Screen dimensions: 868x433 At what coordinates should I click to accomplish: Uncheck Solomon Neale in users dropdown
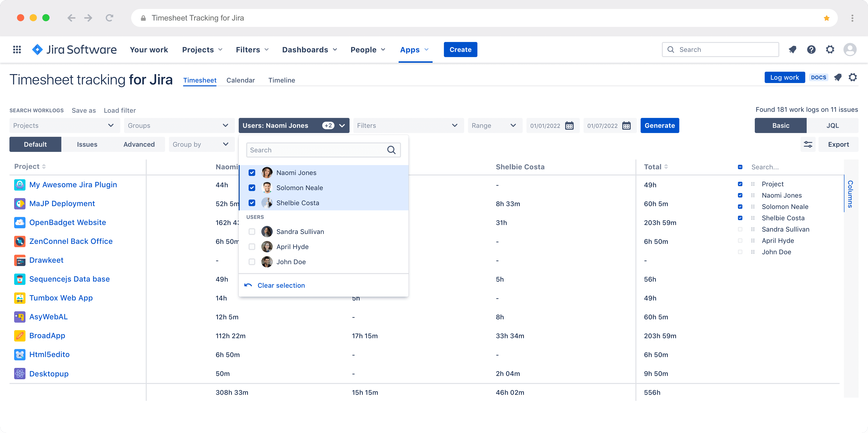tap(252, 188)
